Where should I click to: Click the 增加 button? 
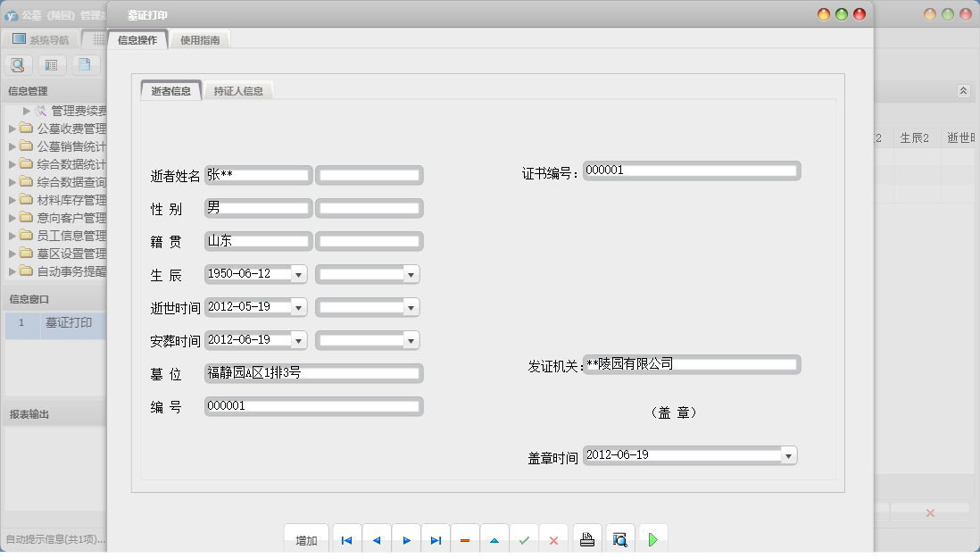click(306, 540)
